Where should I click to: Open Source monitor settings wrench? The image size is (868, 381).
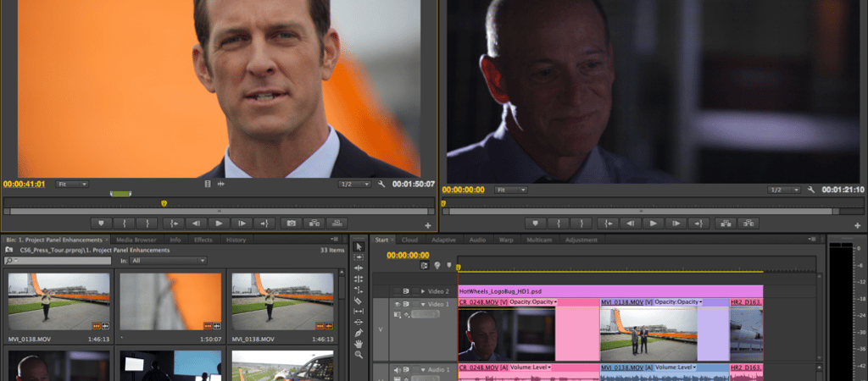coord(382,184)
